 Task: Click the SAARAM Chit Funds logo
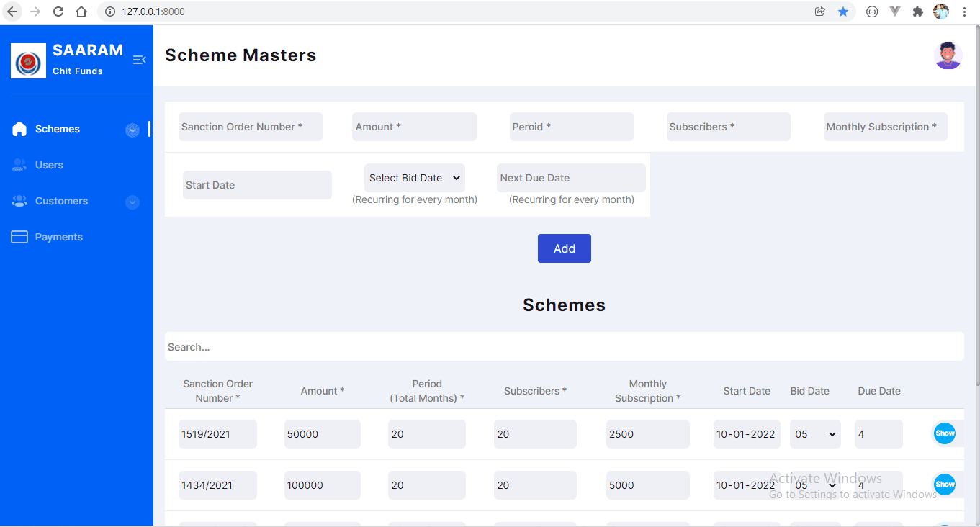tap(28, 60)
